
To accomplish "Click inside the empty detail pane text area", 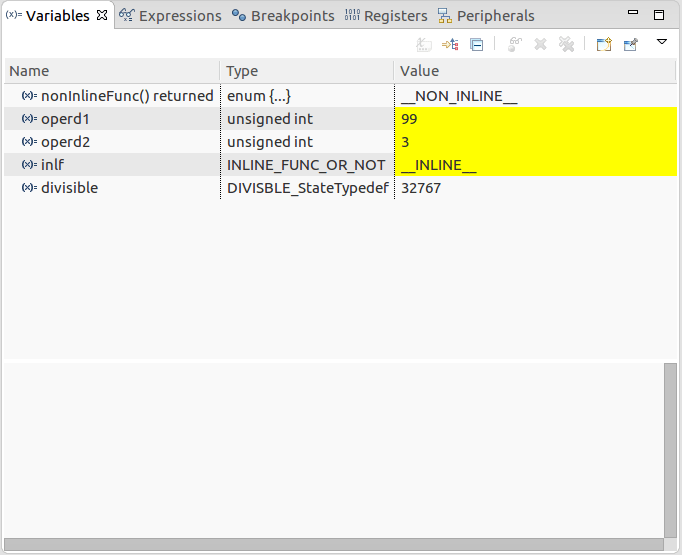I will [x=334, y=450].
